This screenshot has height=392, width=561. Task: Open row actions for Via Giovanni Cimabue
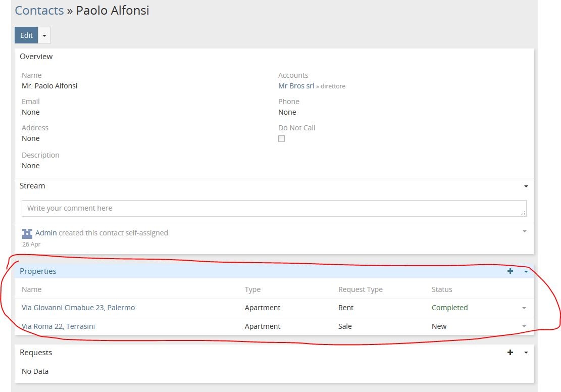tap(524, 308)
